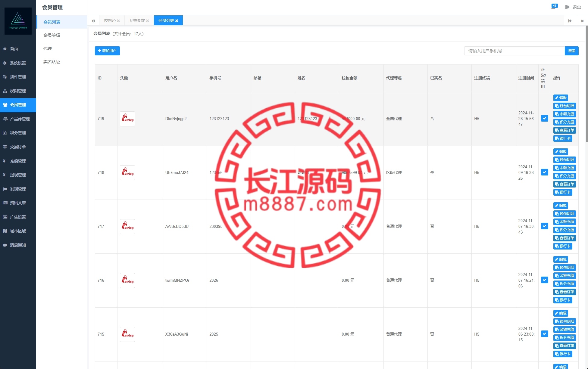This screenshot has width=588, height=369.
Task: Toggle the status checkbox for user 716
Action: [545, 280]
